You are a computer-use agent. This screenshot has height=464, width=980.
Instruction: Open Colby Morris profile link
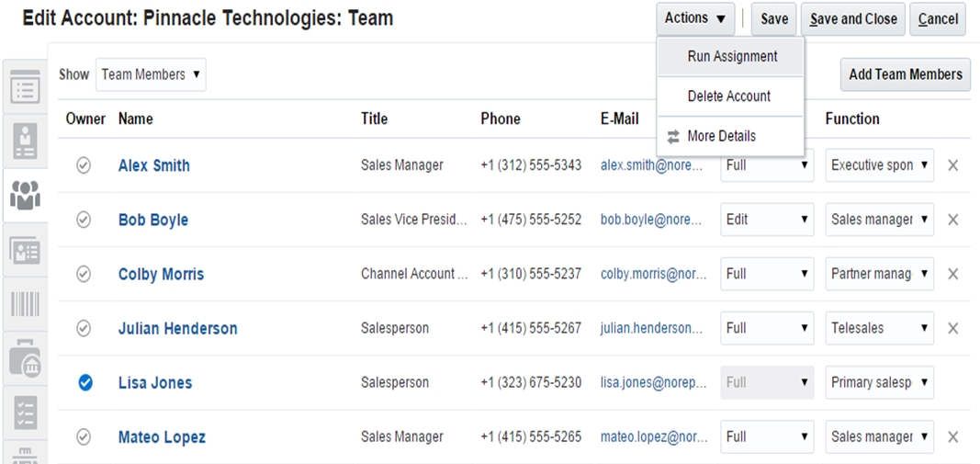click(161, 274)
